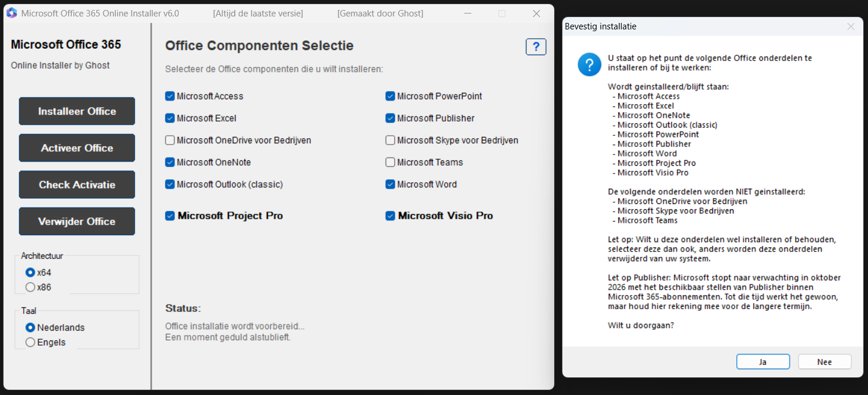Viewport: 868px width, 395px height.
Task: Select the x64 architecture radio button
Action: pos(31,273)
